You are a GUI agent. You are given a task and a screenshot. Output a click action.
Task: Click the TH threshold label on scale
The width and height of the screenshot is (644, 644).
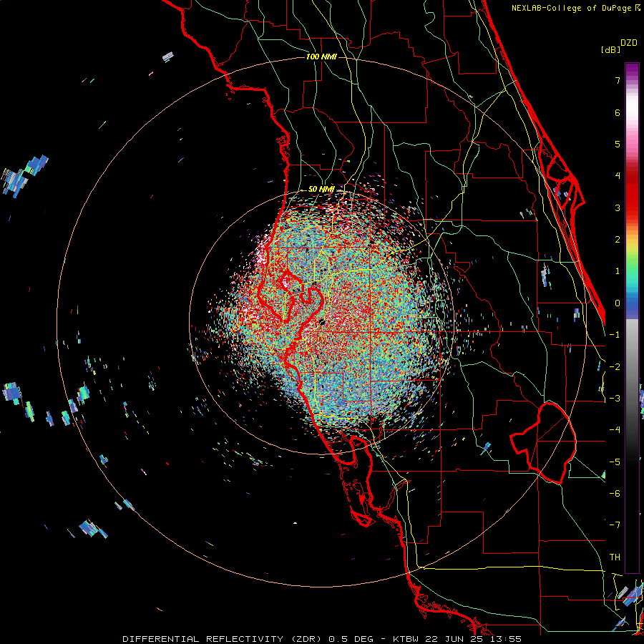(615, 557)
